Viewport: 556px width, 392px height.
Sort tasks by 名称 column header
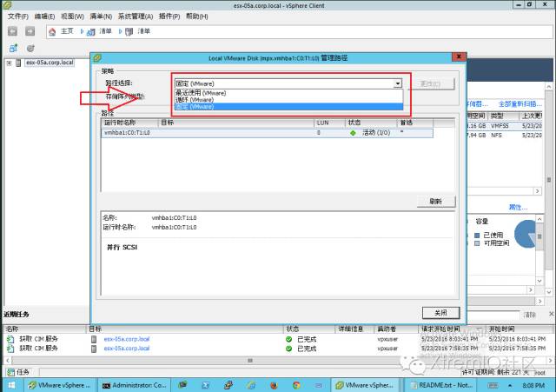pyautogui.click(x=44, y=329)
